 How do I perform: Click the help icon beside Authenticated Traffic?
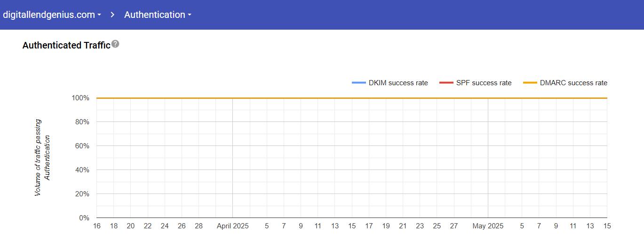[115, 44]
